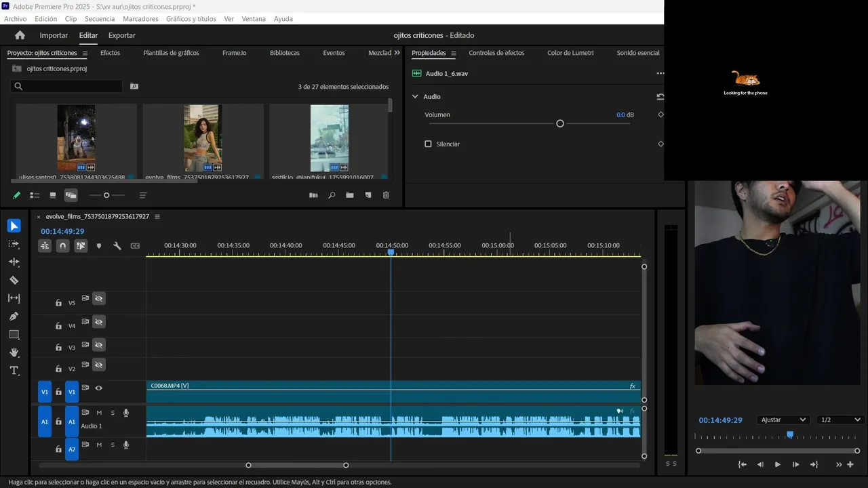Click the Find magnifier in project panel footer
The height and width of the screenshot is (488, 868).
(x=332, y=195)
